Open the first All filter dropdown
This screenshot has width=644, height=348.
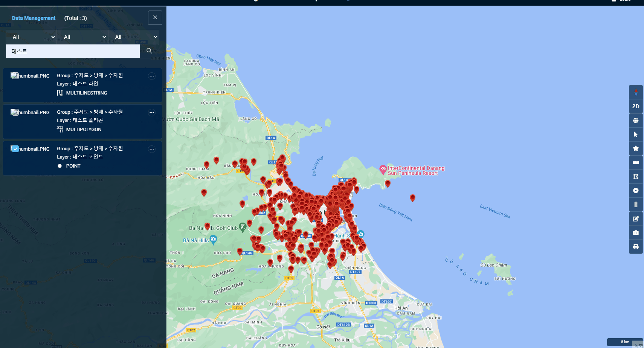pyautogui.click(x=31, y=37)
